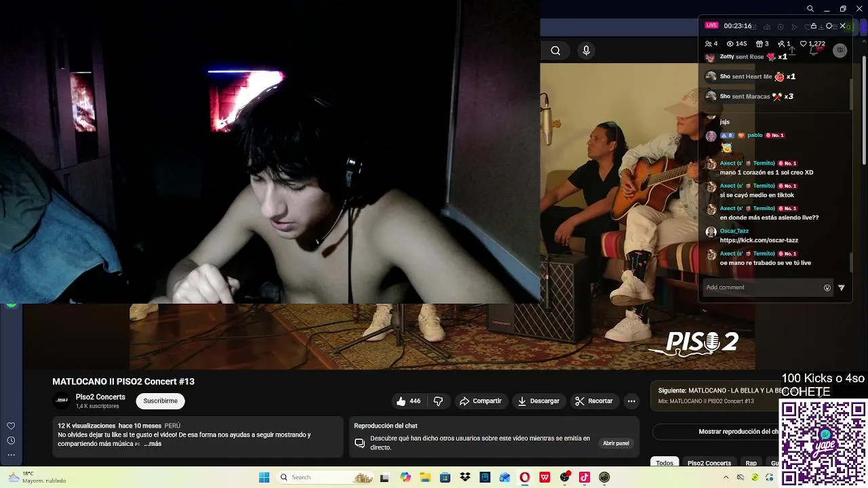This screenshot has width=868, height=488.
Task: Click the weather widget 18°C
Action: pos(37,477)
